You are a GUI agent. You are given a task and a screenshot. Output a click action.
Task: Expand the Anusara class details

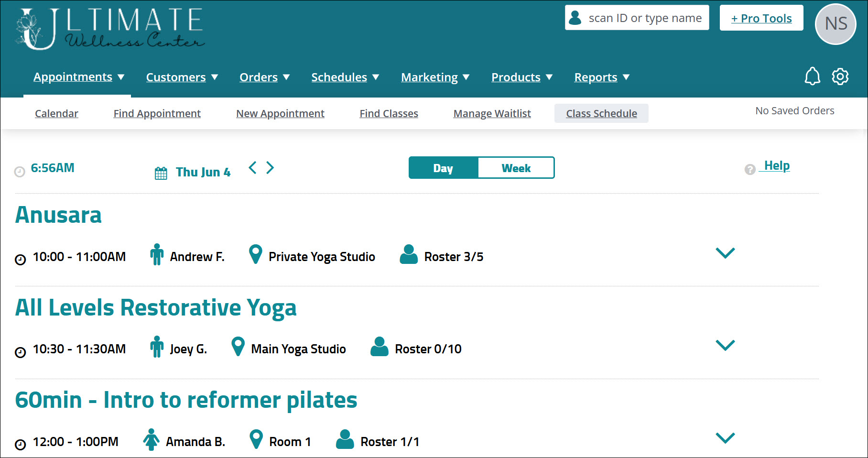pyautogui.click(x=725, y=253)
